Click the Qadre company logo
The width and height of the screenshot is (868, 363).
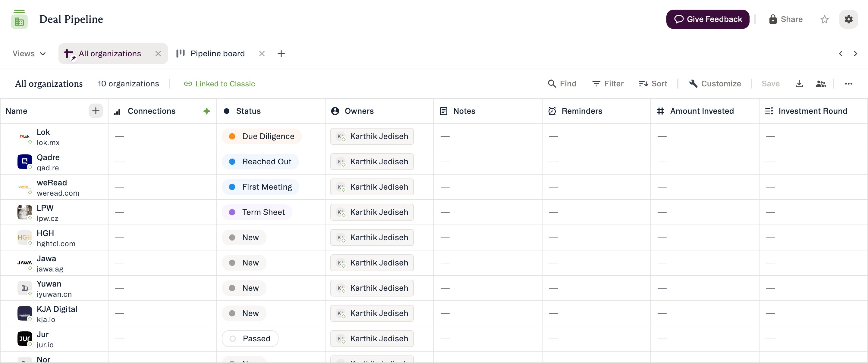25,161
